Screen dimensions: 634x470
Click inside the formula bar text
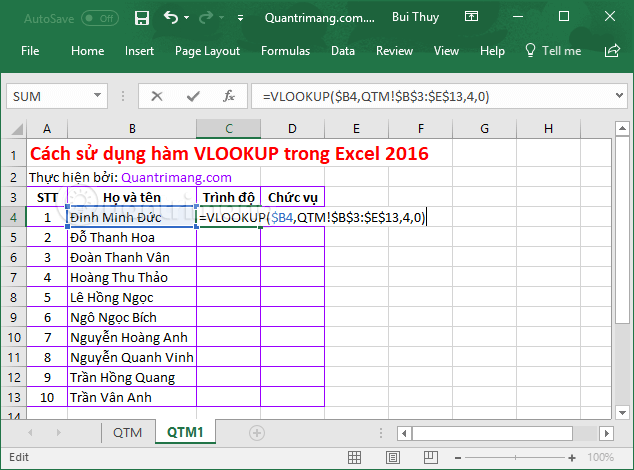coord(376,97)
